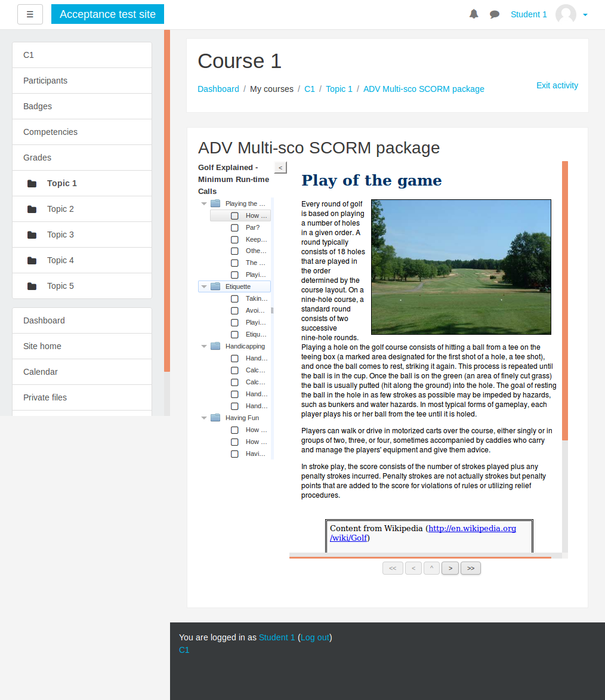Click the Topic 2 folder icon
This screenshot has width=605, height=700.
coord(32,209)
